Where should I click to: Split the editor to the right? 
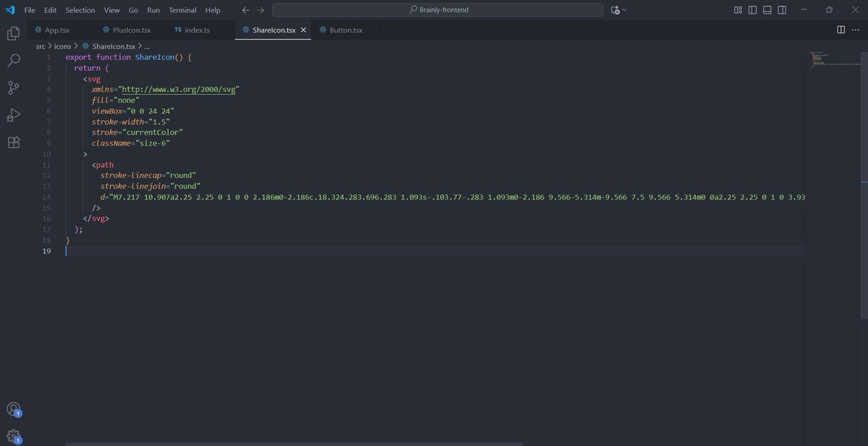click(841, 30)
